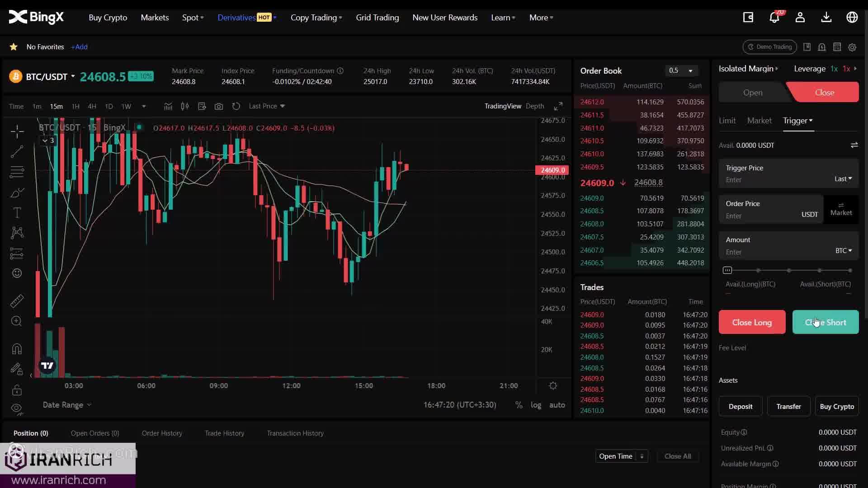
Task: Switch to the Trade History tab
Action: tap(224, 433)
